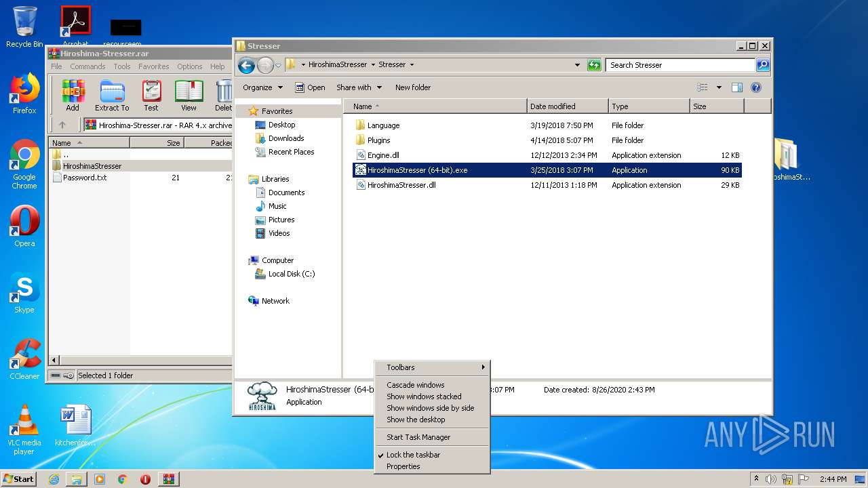Click the clock showing 2:44 PM
Viewport: 868px width, 488px height.
[x=833, y=479]
